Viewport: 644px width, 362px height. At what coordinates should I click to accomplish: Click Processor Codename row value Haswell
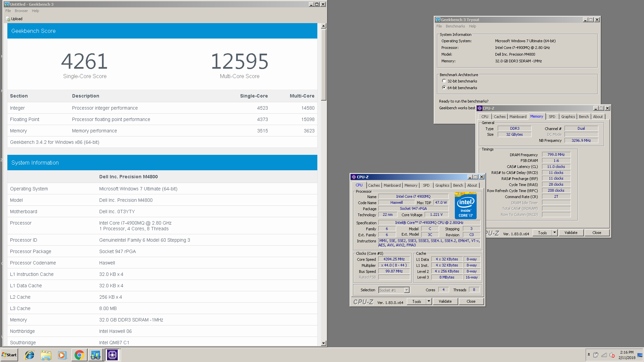pyautogui.click(x=107, y=263)
